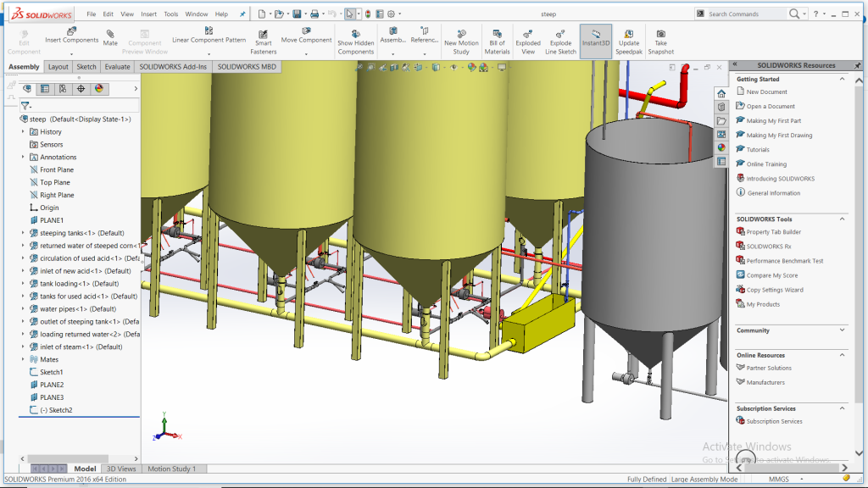Select the Smart Fasteners tool
The height and width of the screenshot is (488, 868).
coord(264,35)
